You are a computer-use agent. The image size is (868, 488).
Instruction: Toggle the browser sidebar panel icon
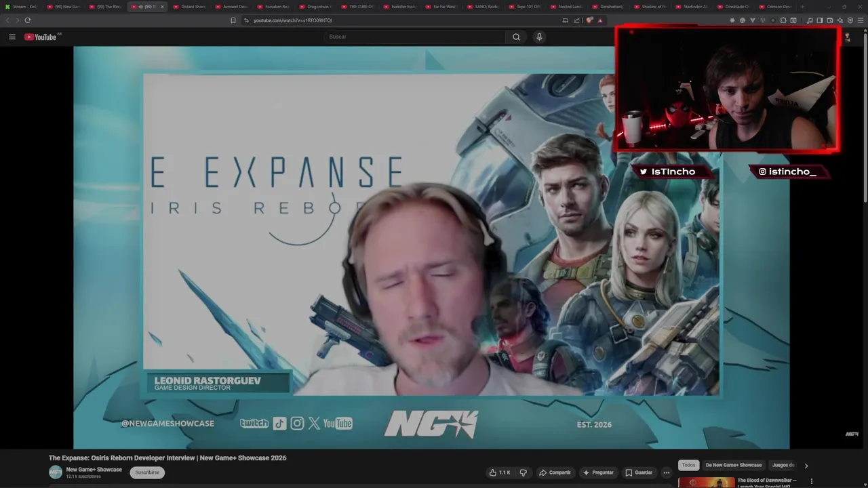click(x=819, y=20)
